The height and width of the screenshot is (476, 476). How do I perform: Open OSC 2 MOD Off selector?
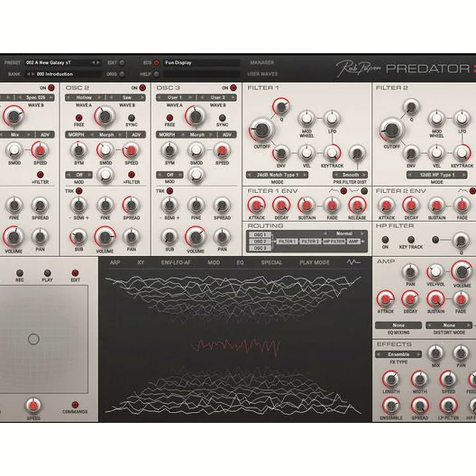click(79, 175)
